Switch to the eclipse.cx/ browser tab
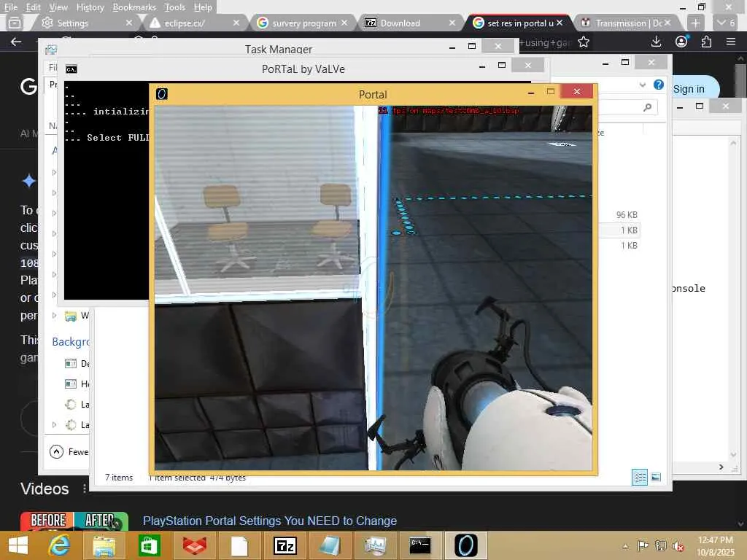Viewport: 747px width, 560px height. [193, 23]
